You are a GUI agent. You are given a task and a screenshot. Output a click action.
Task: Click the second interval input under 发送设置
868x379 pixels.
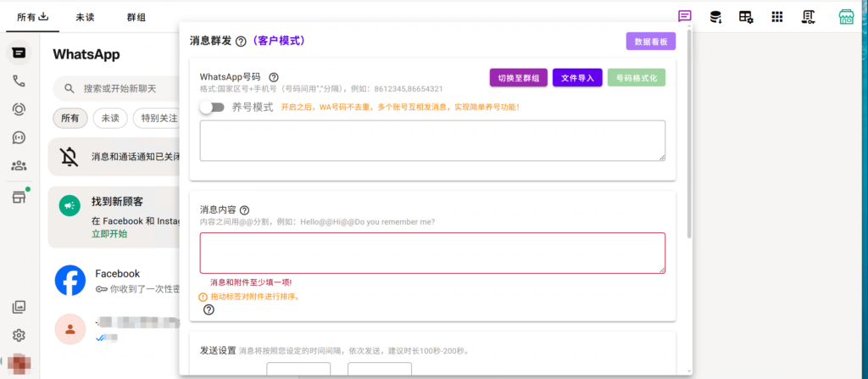point(380,369)
